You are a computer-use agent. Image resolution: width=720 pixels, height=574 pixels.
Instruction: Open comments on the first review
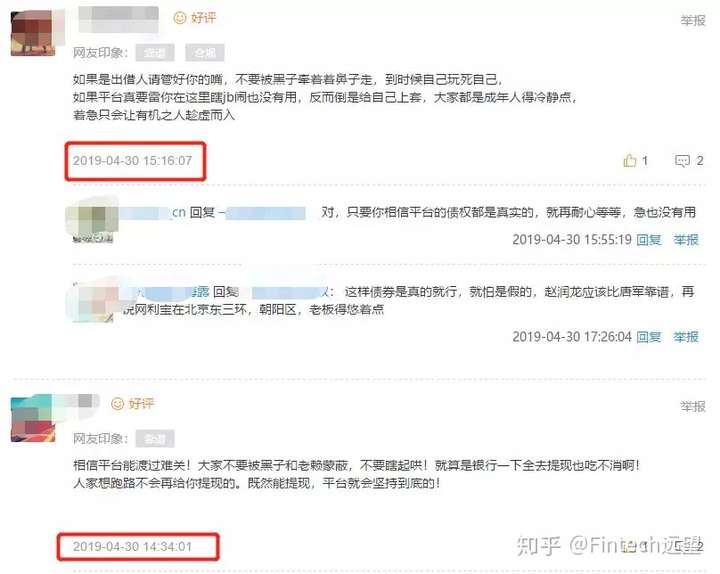[x=682, y=161]
